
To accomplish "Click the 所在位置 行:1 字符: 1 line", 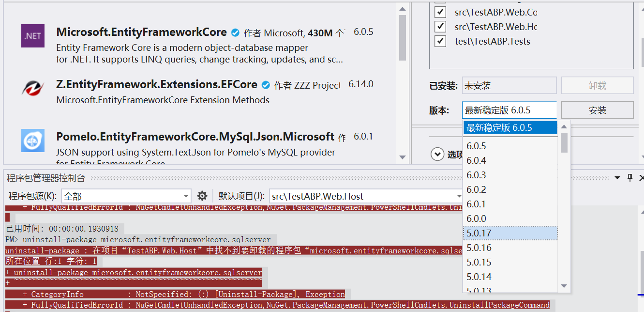I will pyautogui.click(x=51, y=261).
